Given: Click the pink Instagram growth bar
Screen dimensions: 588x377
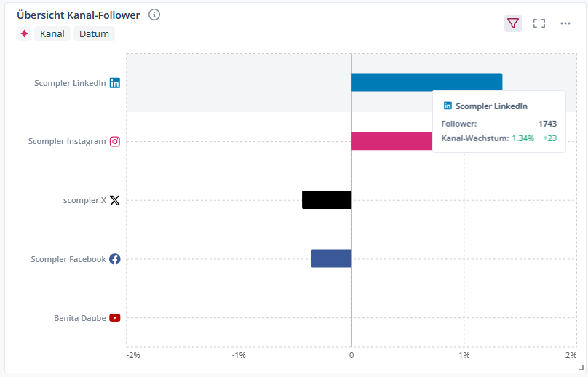Looking at the screenshot, I should 392,141.
